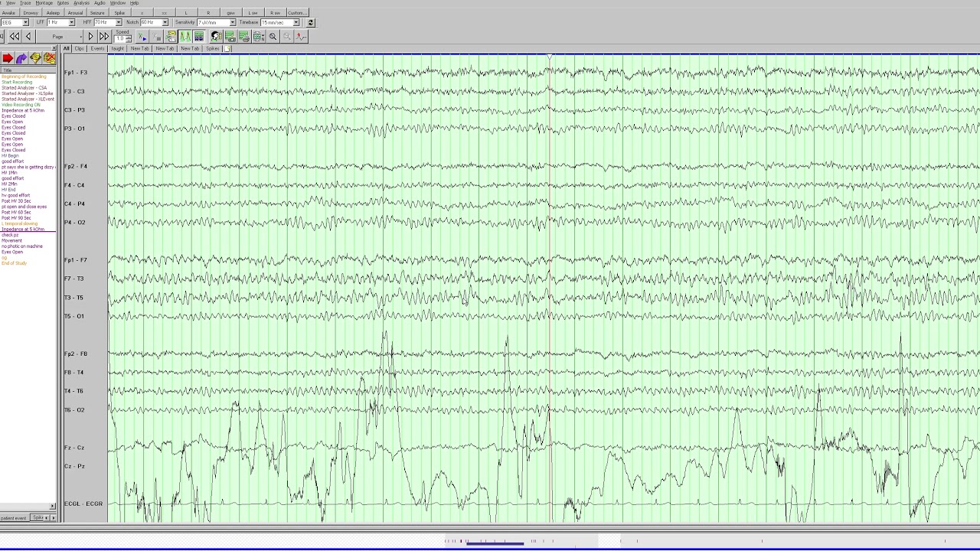Screen dimensions: 980x551
Task: Open the Notes menu
Action: tap(63, 3)
